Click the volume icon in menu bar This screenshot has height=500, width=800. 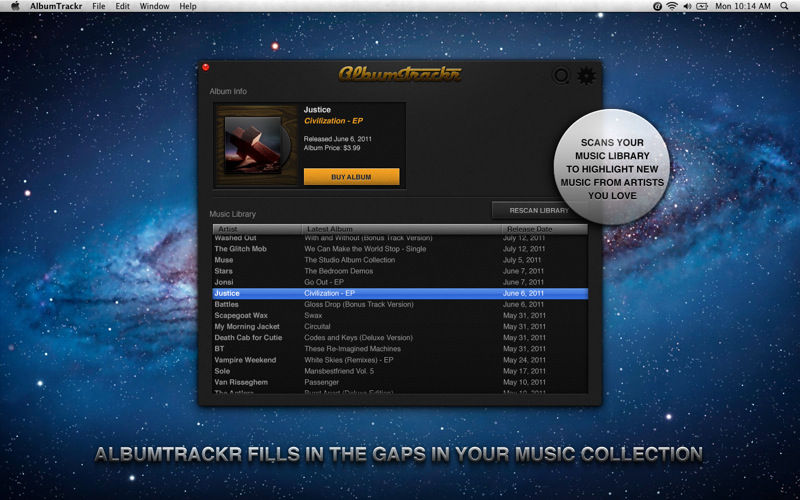coord(687,6)
